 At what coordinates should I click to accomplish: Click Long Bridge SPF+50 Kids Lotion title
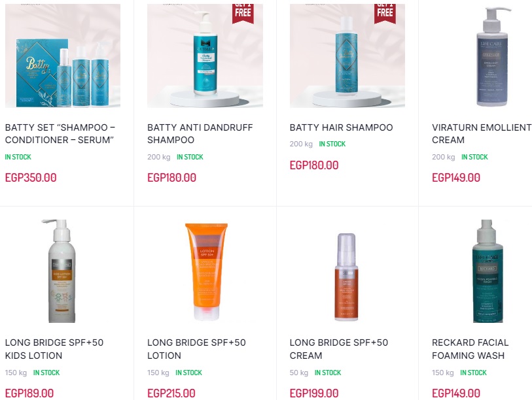(54, 349)
